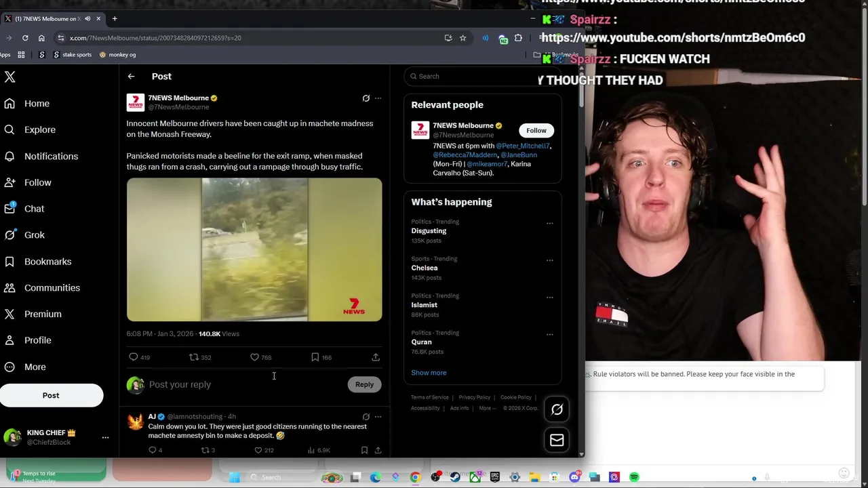Open options for Disgusting trend

pos(550,223)
